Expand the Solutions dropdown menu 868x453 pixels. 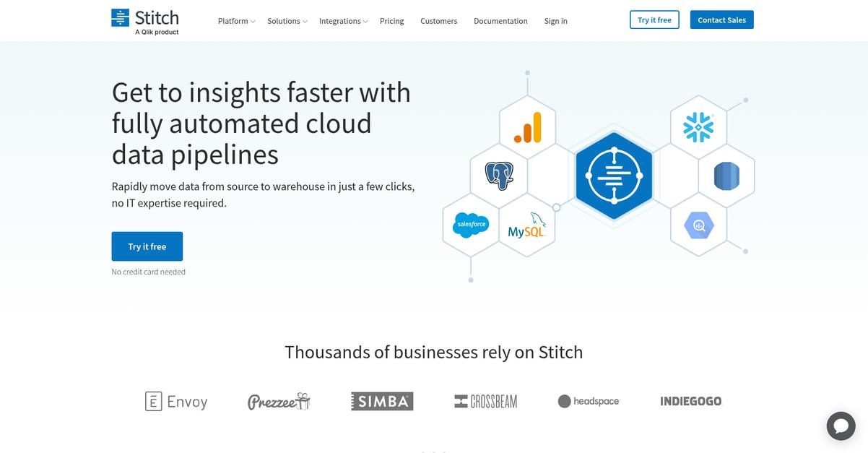pos(287,21)
